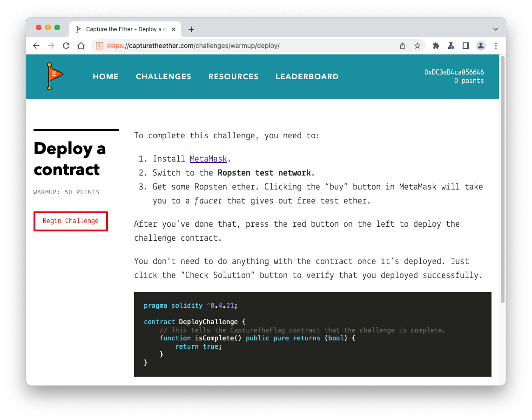Click the return true; code line
This screenshot has width=532, height=420.
click(198, 346)
